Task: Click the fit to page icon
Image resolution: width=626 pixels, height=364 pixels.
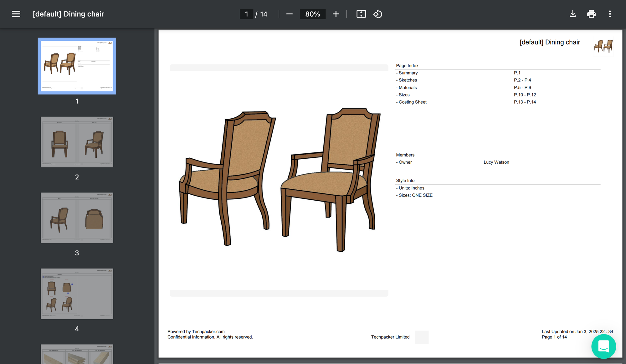Action: [361, 14]
